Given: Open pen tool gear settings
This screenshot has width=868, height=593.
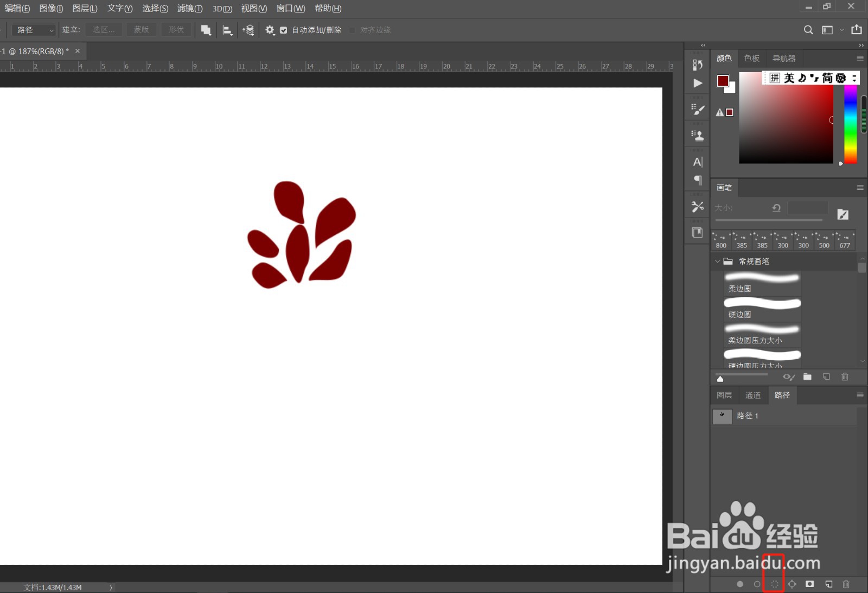Looking at the screenshot, I should [270, 30].
